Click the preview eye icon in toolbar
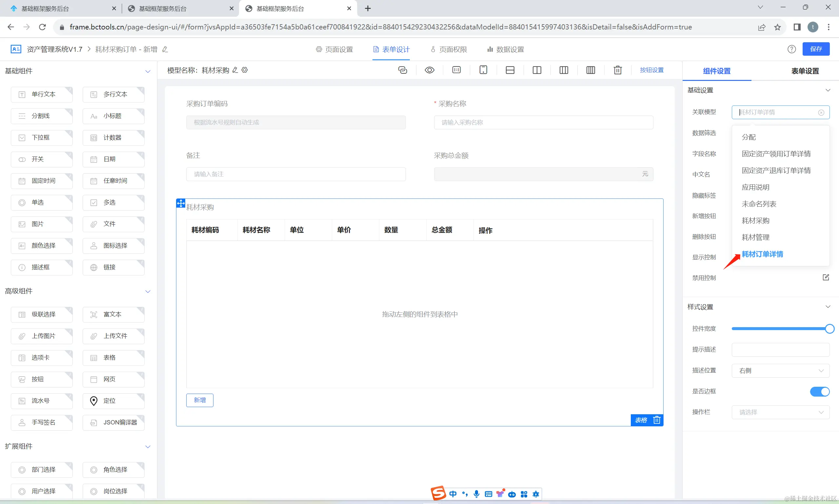The height and width of the screenshot is (504, 839). pos(429,70)
